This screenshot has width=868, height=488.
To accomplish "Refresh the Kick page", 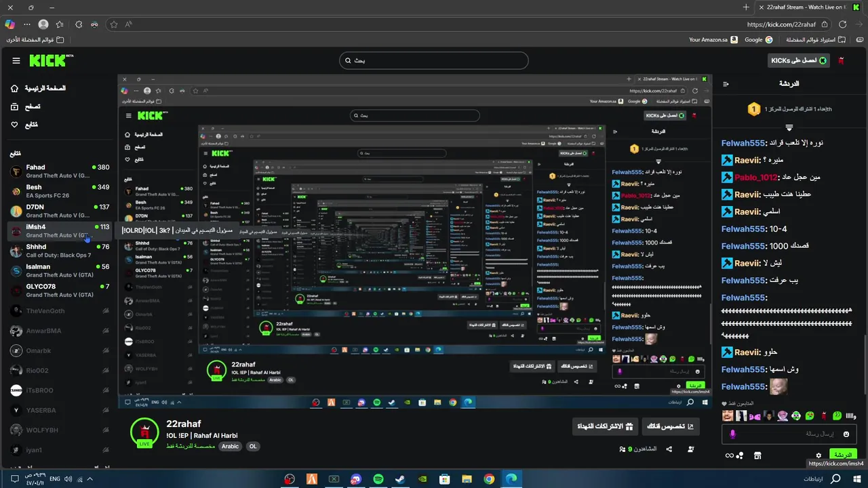I will point(843,24).
